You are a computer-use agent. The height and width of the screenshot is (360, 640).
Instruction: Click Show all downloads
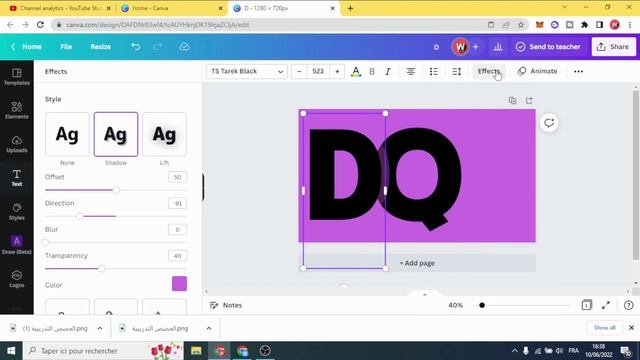tap(604, 328)
